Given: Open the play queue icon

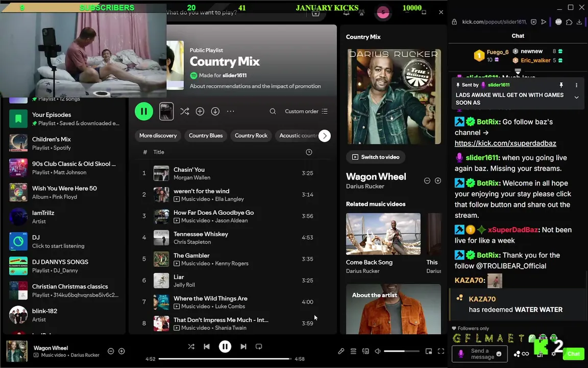Looking at the screenshot, I should tap(353, 351).
